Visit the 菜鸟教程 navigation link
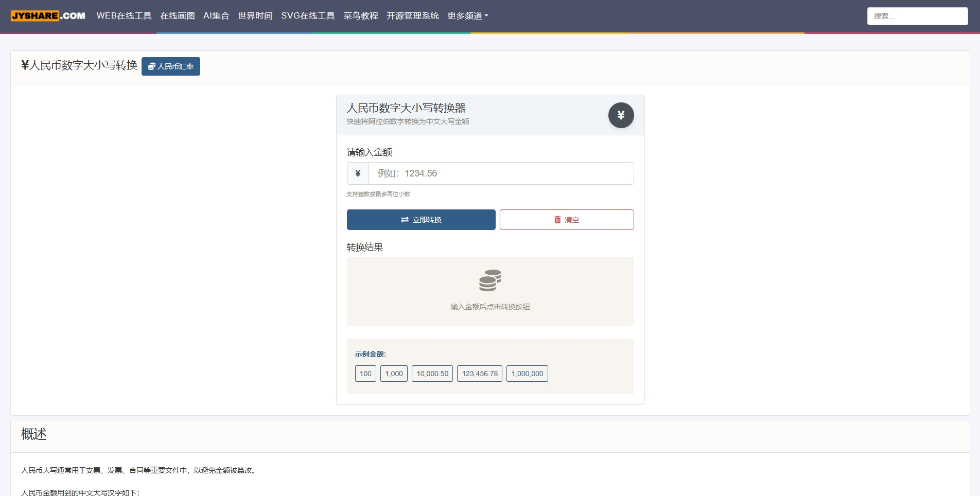This screenshot has height=496, width=980. click(361, 16)
